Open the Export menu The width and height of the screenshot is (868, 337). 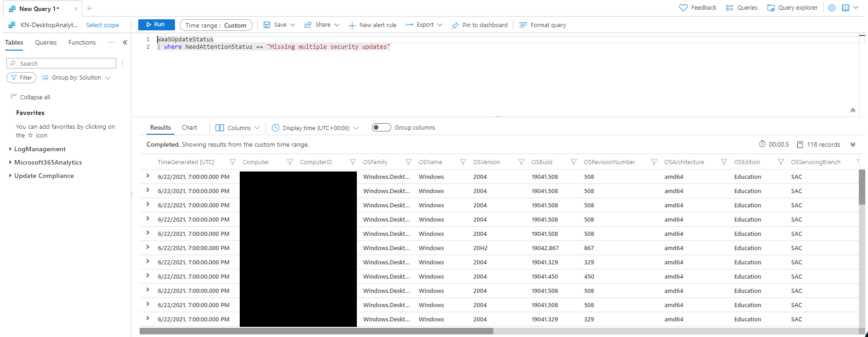pyautogui.click(x=424, y=25)
